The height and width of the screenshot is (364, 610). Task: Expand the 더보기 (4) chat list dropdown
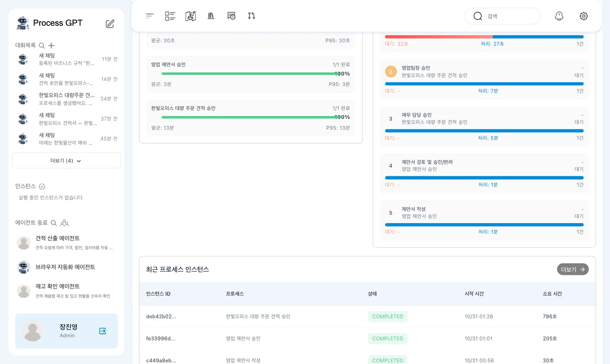(66, 161)
